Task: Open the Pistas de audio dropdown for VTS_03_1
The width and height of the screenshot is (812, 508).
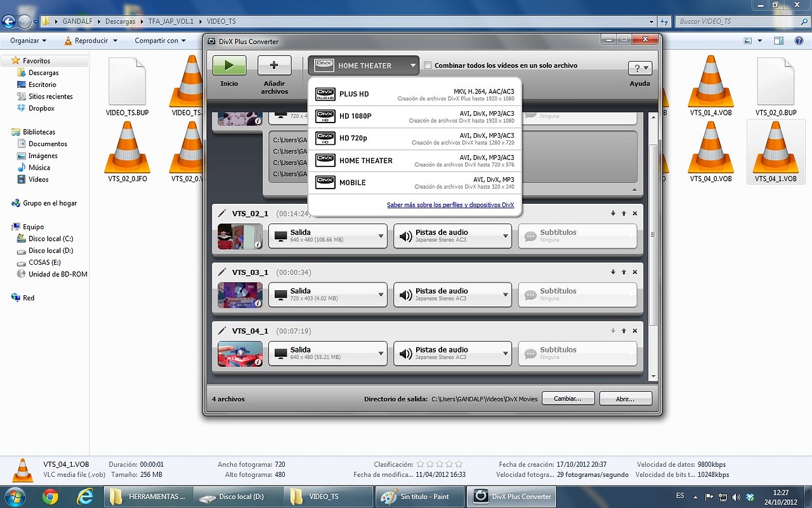Action: (452, 295)
